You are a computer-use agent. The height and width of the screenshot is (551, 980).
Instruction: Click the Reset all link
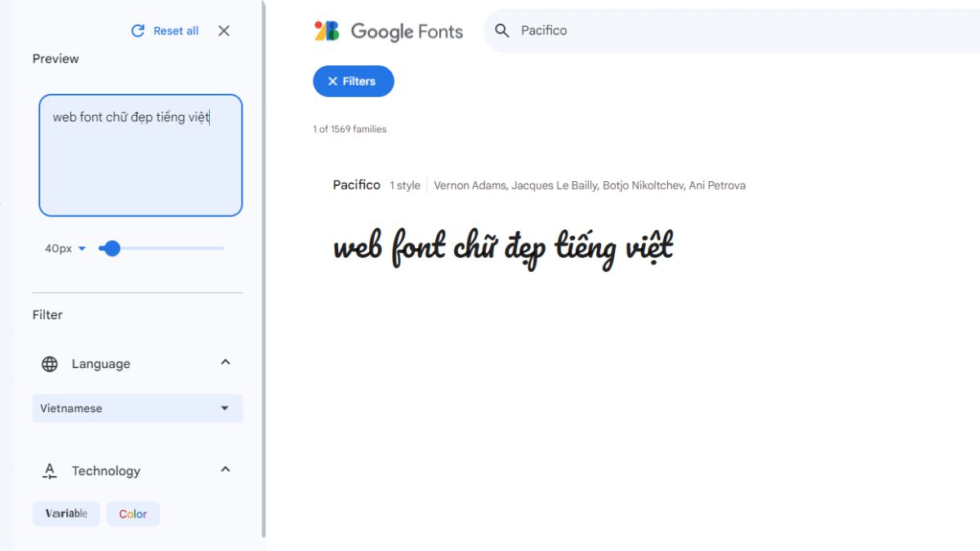point(174,30)
